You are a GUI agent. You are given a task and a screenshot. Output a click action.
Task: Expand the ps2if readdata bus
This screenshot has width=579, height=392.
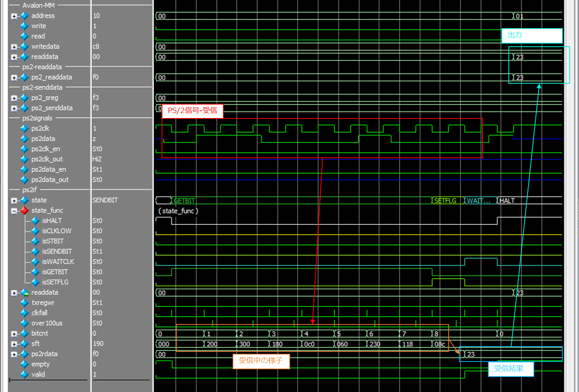coord(14,293)
